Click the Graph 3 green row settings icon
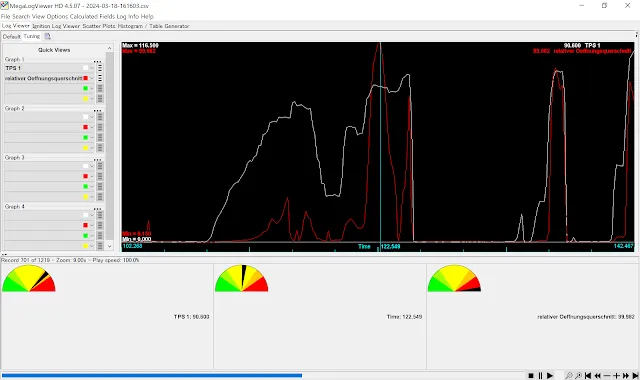640x380 pixels. coord(100,187)
